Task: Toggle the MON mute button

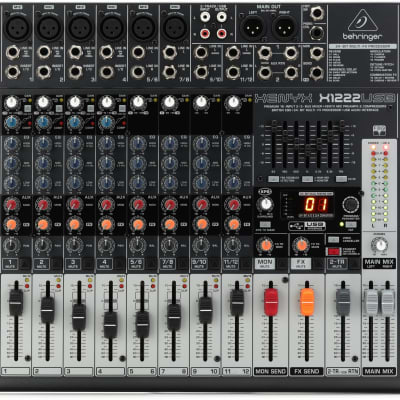Action: click(265, 264)
